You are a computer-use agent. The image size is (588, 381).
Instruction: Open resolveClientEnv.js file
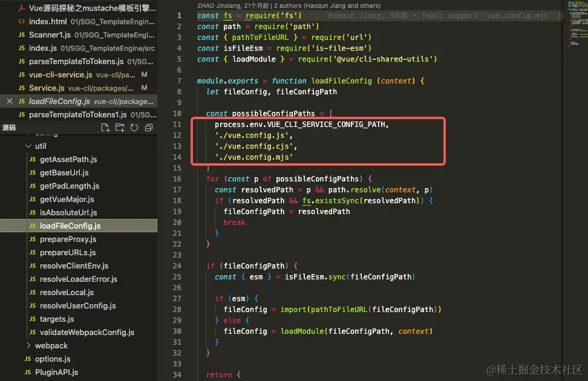tap(74, 266)
